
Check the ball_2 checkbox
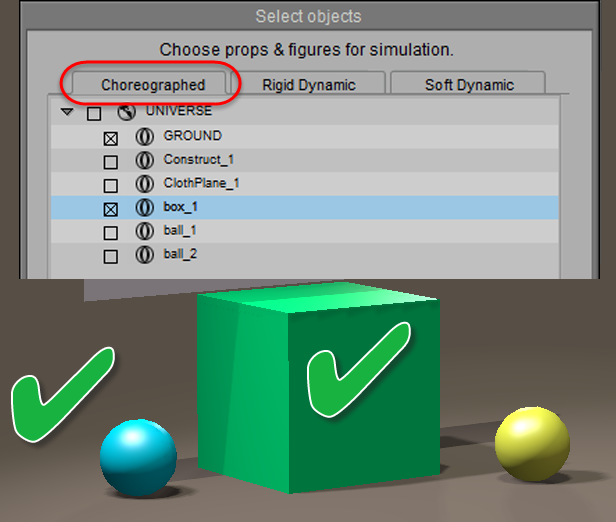(x=110, y=257)
